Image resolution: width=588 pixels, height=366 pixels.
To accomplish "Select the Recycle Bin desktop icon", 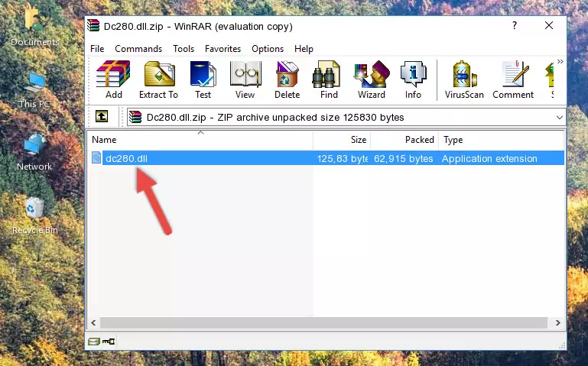I will [35, 215].
